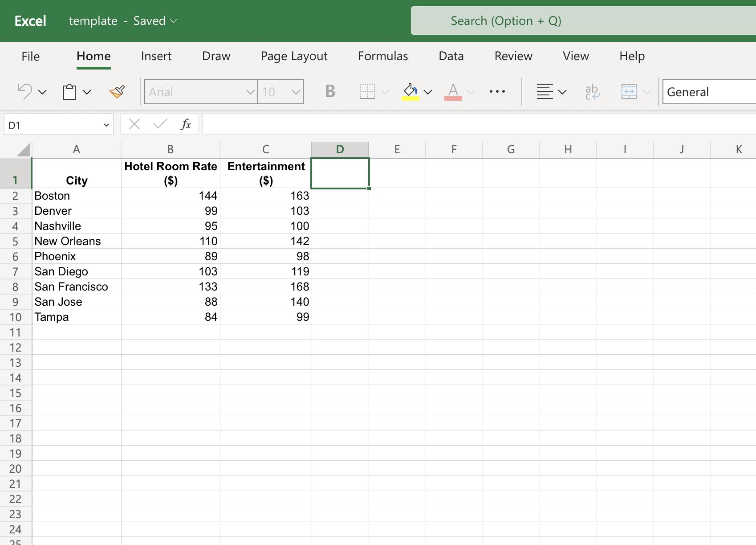Select the Tampa cell
Image resolution: width=756 pixels, height=545 pixels.
pyautogui.click(x=77, y=317)
